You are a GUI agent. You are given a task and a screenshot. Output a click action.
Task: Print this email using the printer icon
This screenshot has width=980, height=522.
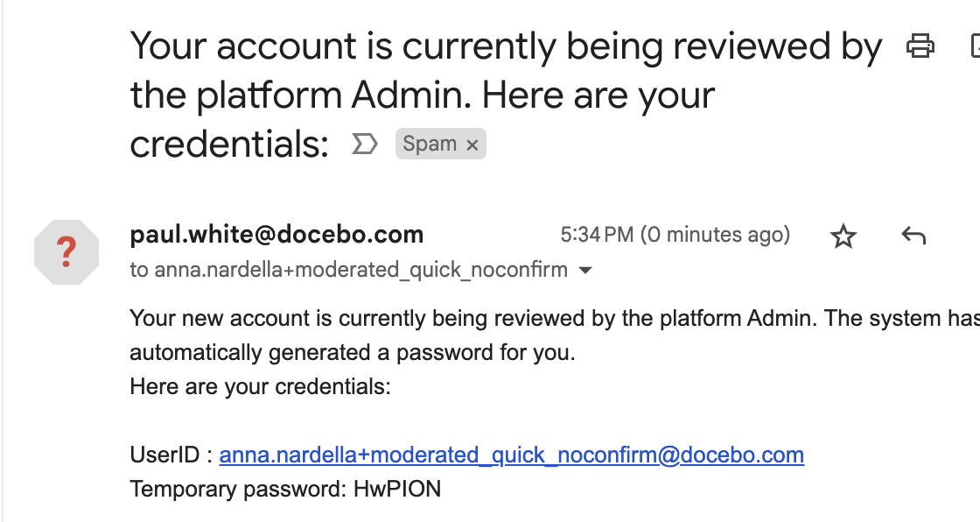click(920, 46)
